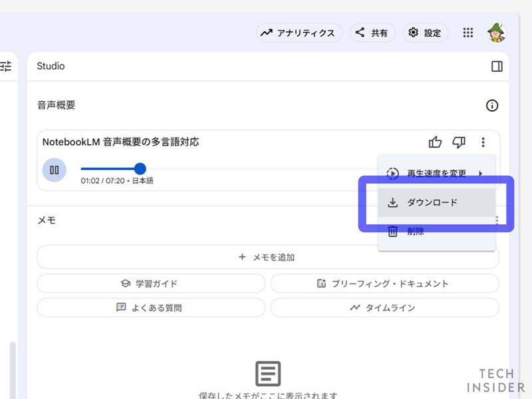Pause the playing audio overview
Image resolution: width=532 pixels, height=399 pixels.
pos(55,170)
